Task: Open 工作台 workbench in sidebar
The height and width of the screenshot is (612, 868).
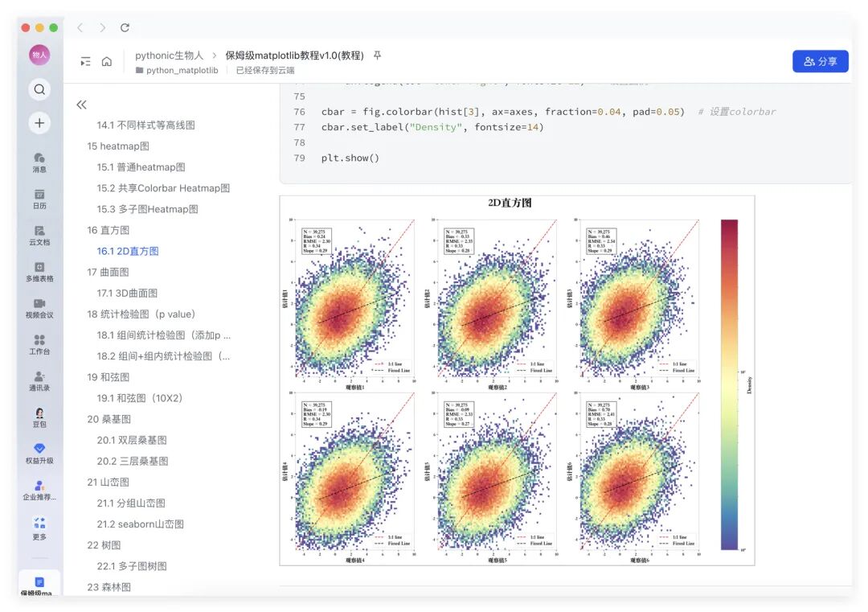Action: [x=39, y=344]
